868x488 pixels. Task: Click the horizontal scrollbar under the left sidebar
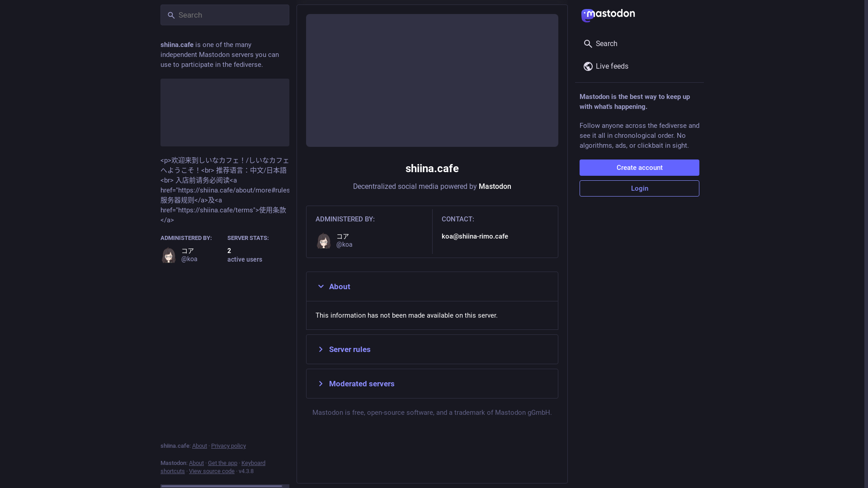tap(222, 486)
